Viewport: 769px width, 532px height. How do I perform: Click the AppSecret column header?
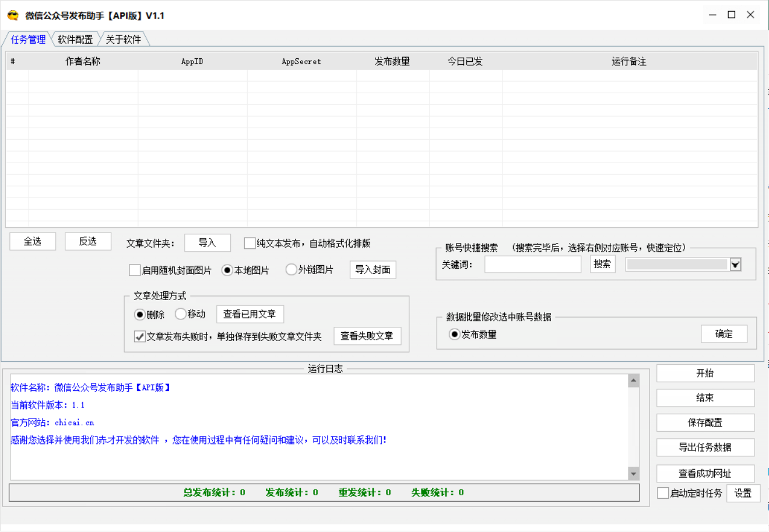tap(301, 61)
